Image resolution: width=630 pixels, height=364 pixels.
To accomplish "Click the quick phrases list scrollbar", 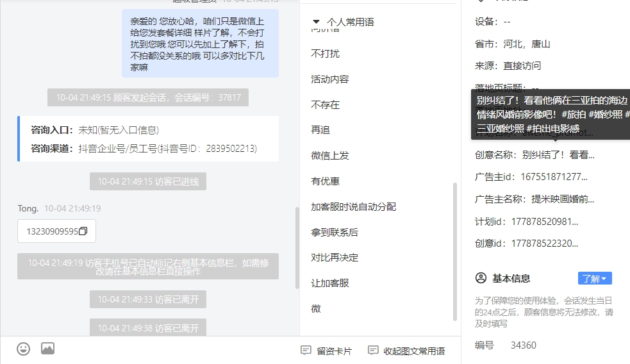I will coord(455,252).
